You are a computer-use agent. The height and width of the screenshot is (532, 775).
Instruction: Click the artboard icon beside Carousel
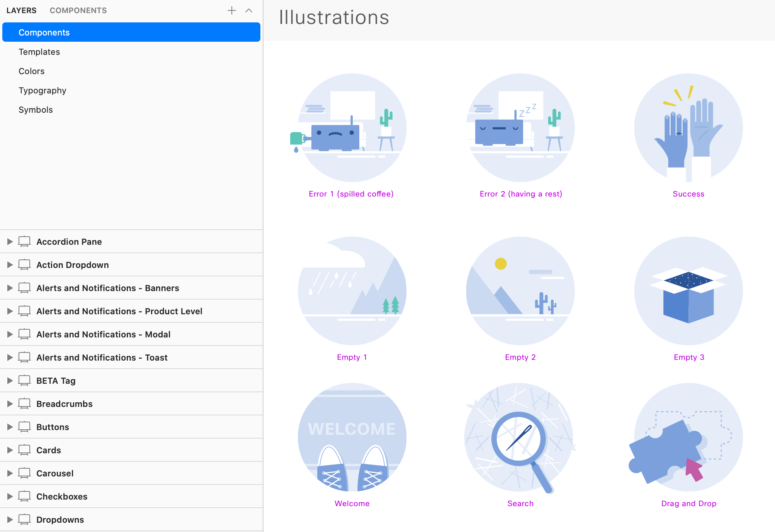(x=24, y=473)
